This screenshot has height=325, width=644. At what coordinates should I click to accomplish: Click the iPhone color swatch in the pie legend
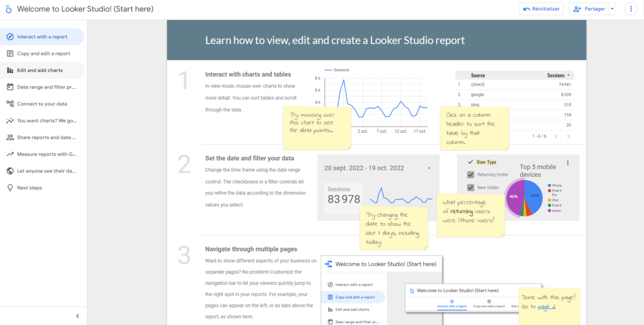coord(548,185)
